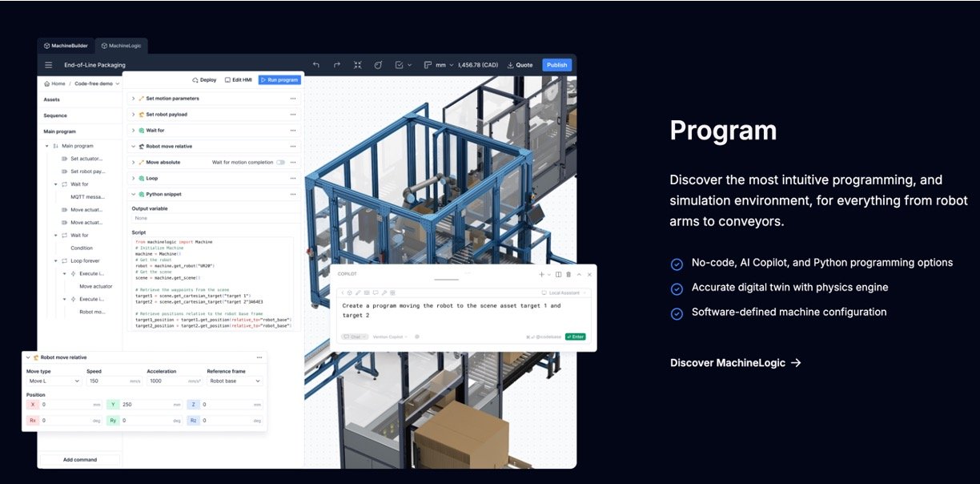The image size is (980, 484).
Task: Delete the Copilot chat with the trash icon
Action: (568, 274)
